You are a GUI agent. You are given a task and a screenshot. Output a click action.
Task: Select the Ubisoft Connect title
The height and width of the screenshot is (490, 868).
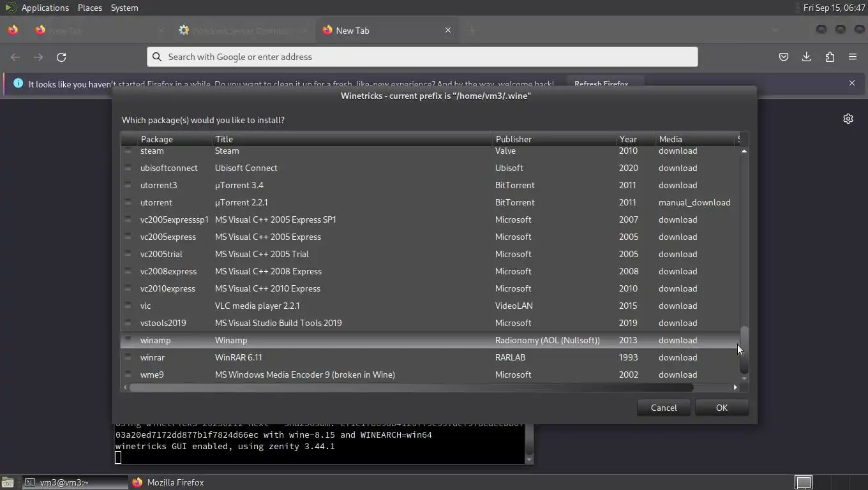pyautogui.click(x=246, y=168)
